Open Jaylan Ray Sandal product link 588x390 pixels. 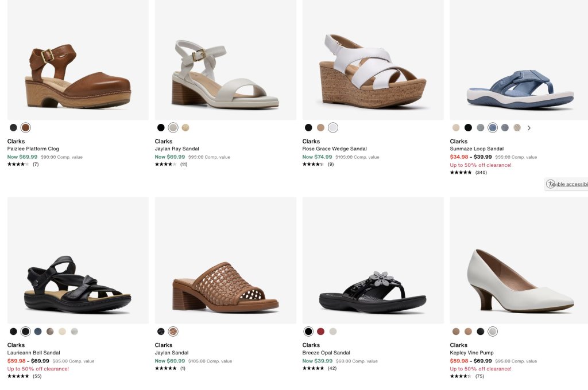click(177, 149)
